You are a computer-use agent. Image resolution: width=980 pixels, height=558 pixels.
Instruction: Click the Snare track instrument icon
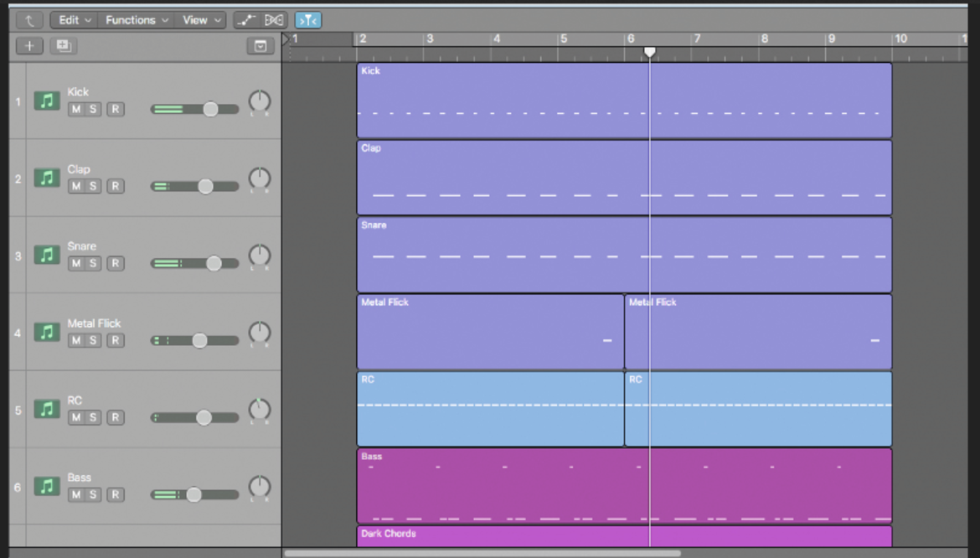click(x=47, y=255)
